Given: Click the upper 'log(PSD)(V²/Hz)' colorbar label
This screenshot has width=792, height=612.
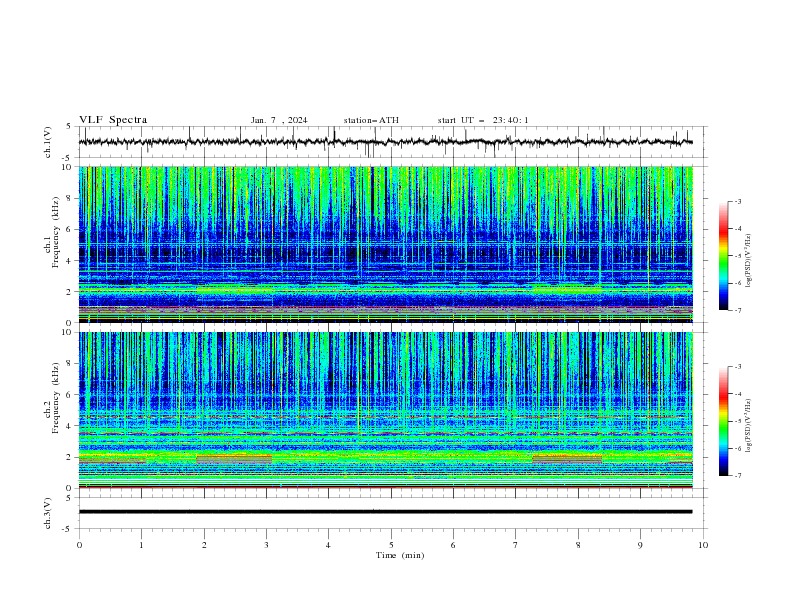Looking at the screenshot, I should (748, 261).
